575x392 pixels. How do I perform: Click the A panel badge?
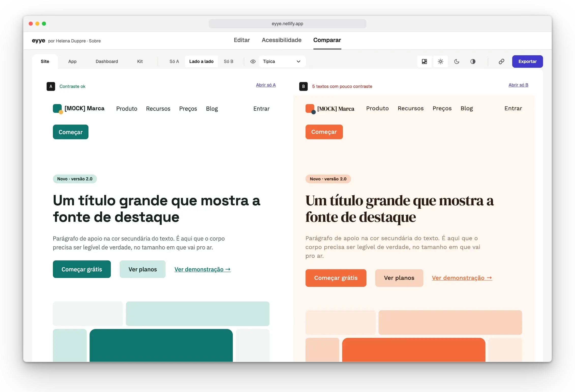51,86
